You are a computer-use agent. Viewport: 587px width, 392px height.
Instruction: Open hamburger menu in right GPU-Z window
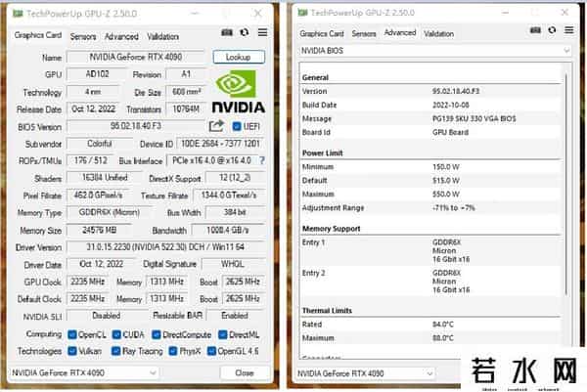(569, 30)
